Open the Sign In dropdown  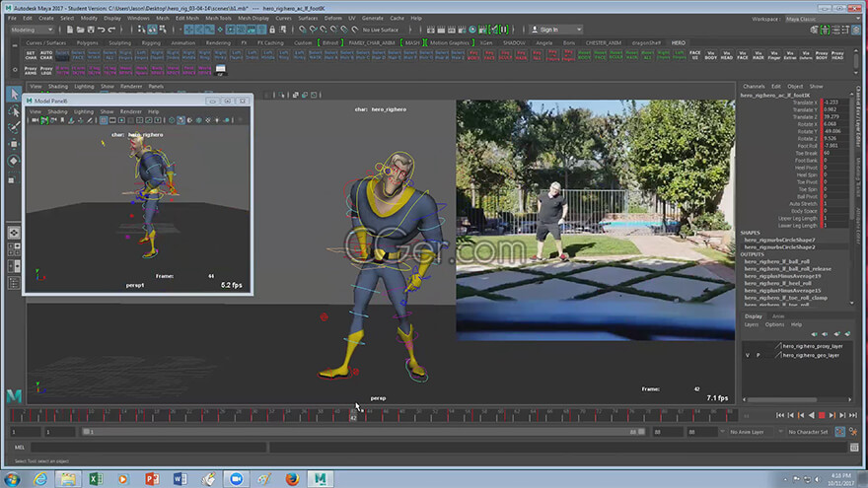(x=555, y=30)
